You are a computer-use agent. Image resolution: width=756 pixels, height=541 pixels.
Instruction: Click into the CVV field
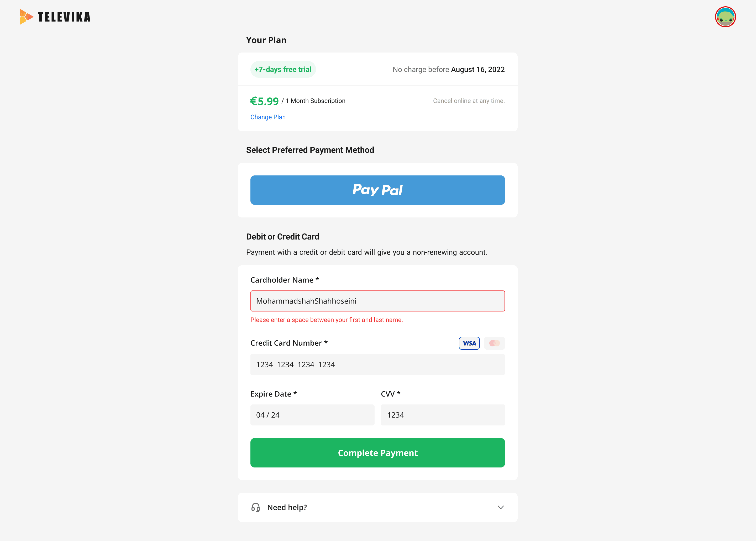443,415
